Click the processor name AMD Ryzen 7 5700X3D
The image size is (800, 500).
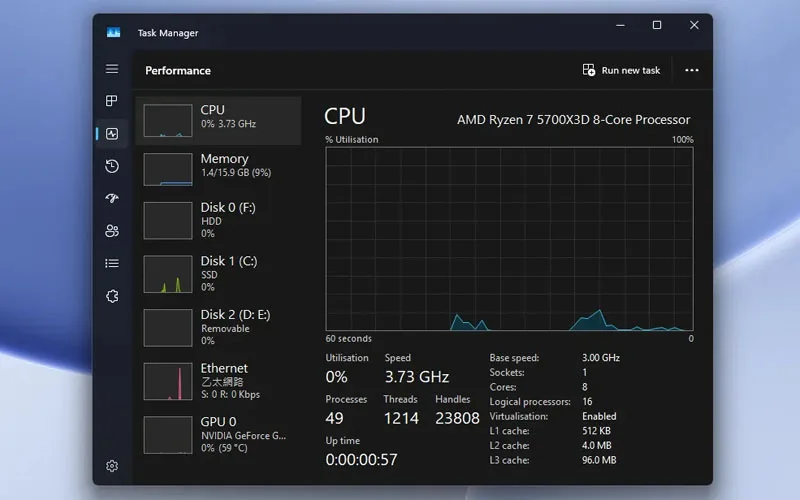tap(573, 120)
